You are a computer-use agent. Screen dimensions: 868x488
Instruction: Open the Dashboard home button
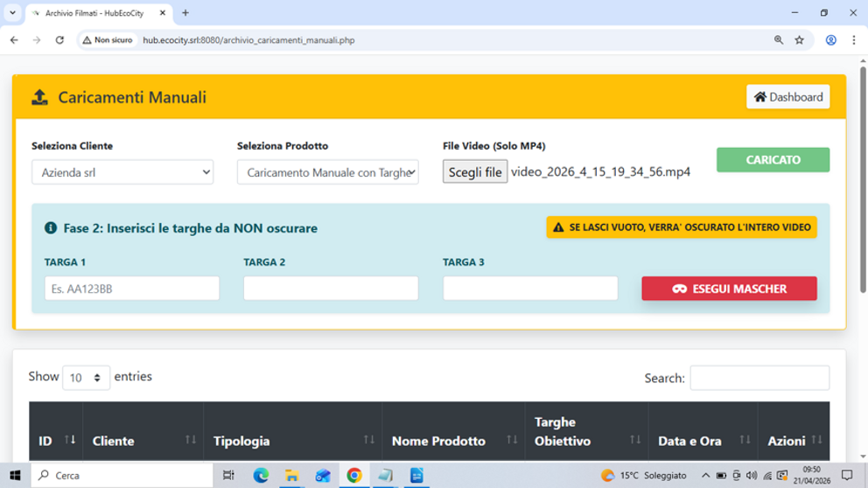pos(787,97)
